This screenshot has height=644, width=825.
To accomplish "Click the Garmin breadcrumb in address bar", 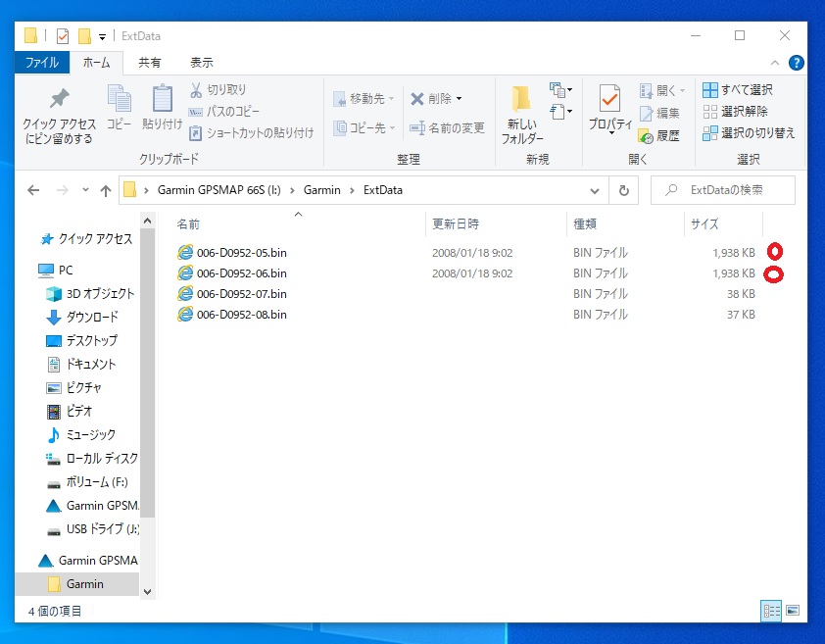I will coord(322,190).
